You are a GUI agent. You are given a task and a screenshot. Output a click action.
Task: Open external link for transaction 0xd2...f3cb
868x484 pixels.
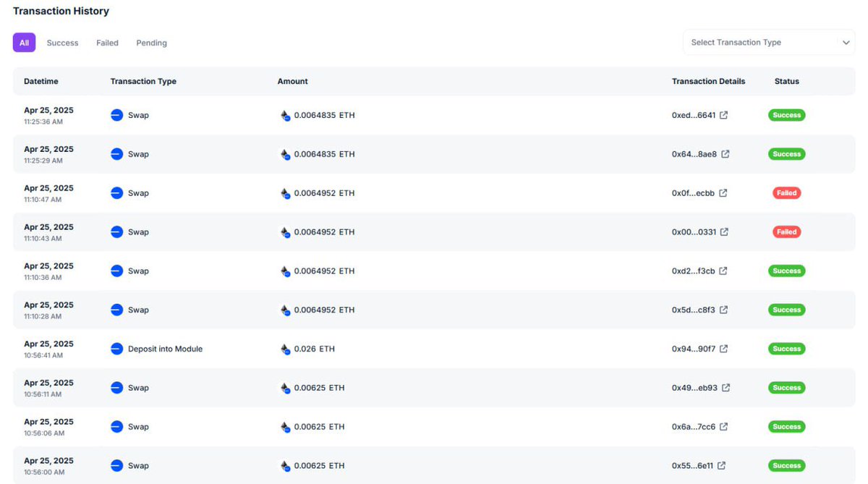(723, 271)
